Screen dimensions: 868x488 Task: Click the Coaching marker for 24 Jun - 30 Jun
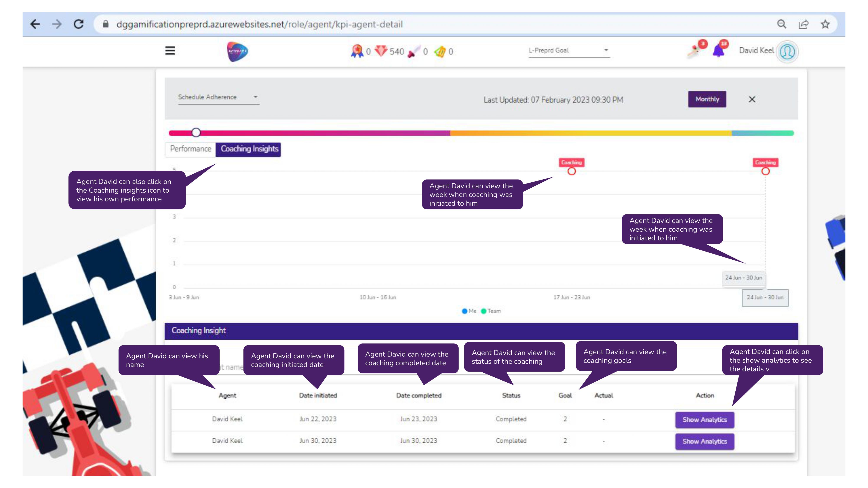[x=765, y=171]
